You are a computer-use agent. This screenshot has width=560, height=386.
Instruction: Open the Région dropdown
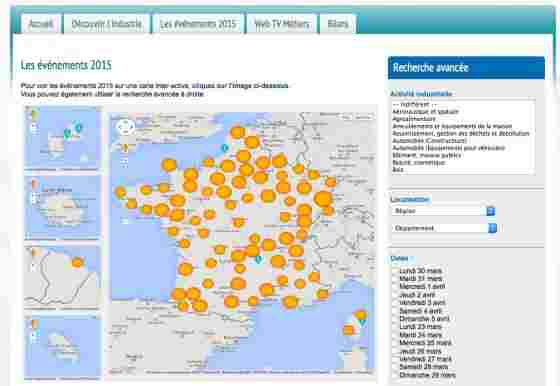[x=444, y=211]
